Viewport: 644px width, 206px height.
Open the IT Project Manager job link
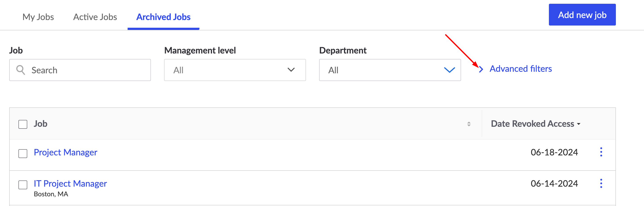[70, 184]
